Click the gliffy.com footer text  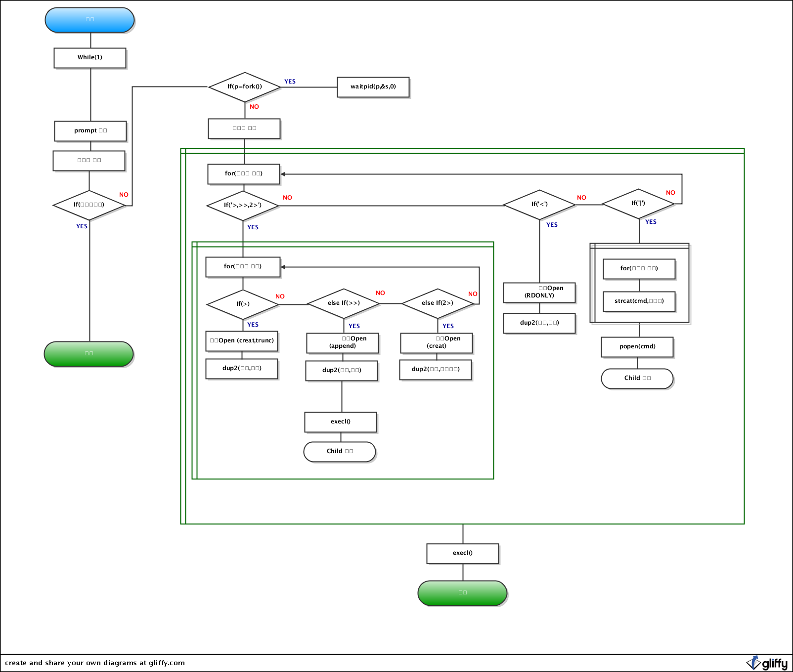coord(95,663)
